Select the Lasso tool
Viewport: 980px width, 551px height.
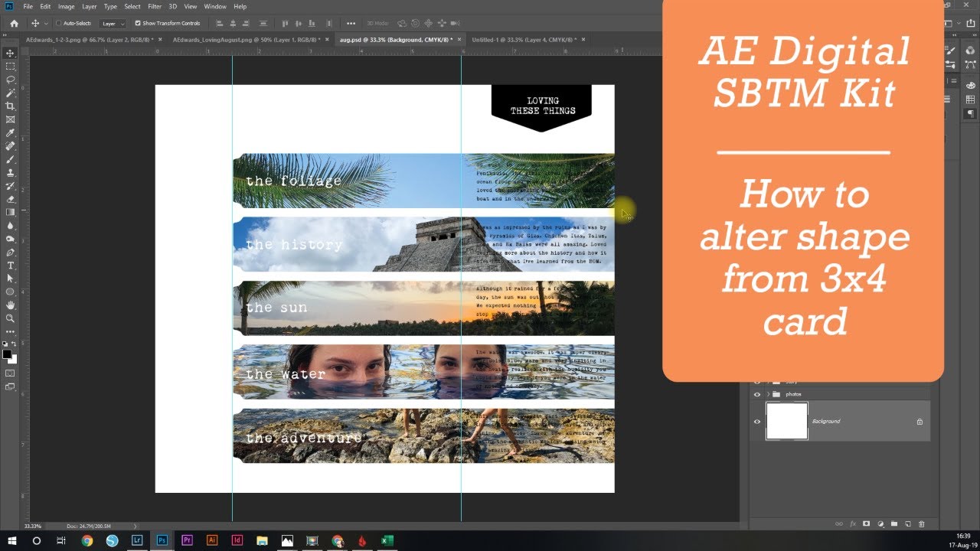point(10,80)
